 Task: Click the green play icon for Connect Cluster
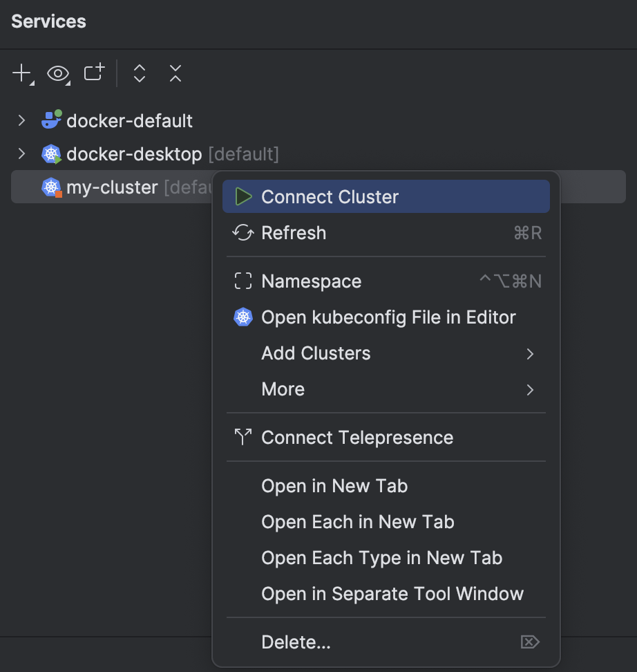243,196
